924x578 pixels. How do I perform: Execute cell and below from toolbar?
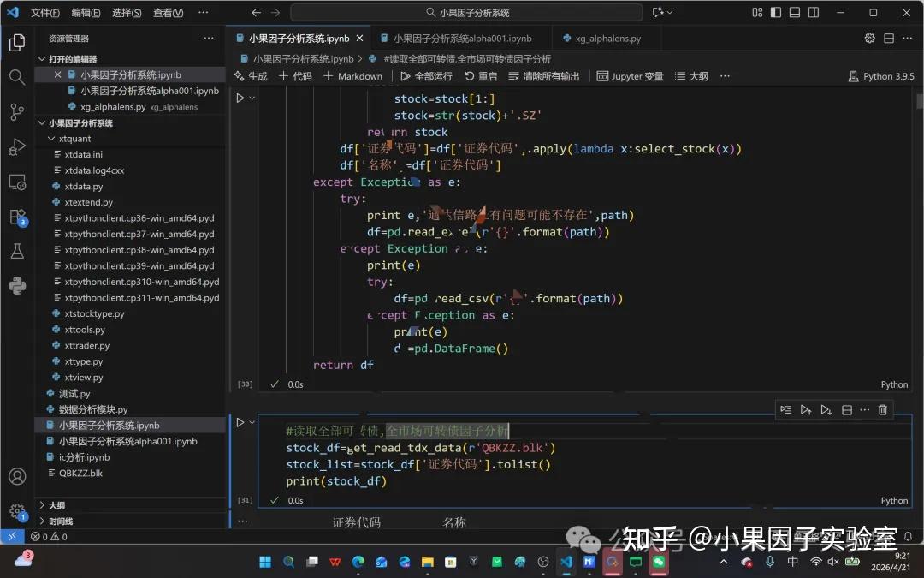click(826, 410)
